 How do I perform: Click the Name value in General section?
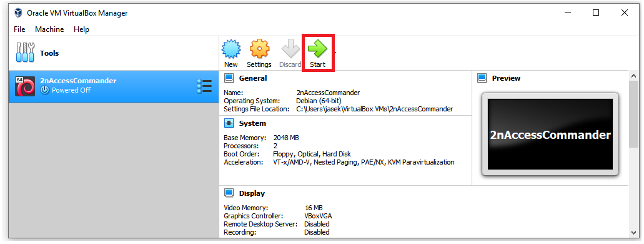(x=328, y=93)
